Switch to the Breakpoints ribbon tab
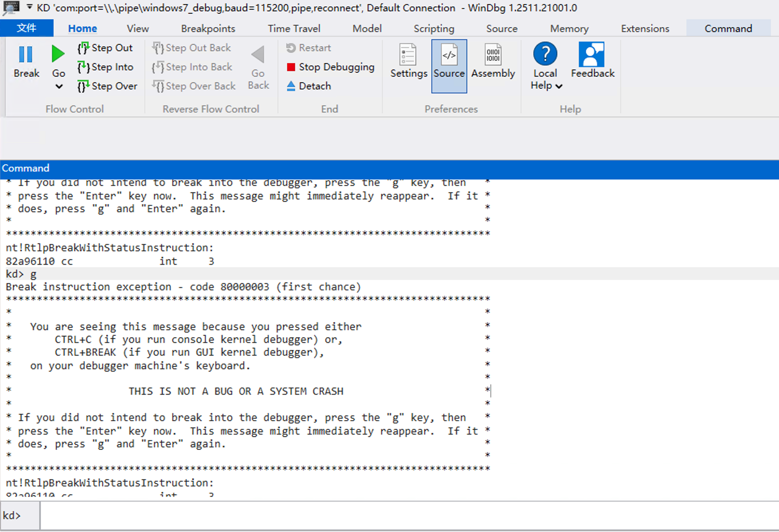779x532 pixels. [208, 29]
